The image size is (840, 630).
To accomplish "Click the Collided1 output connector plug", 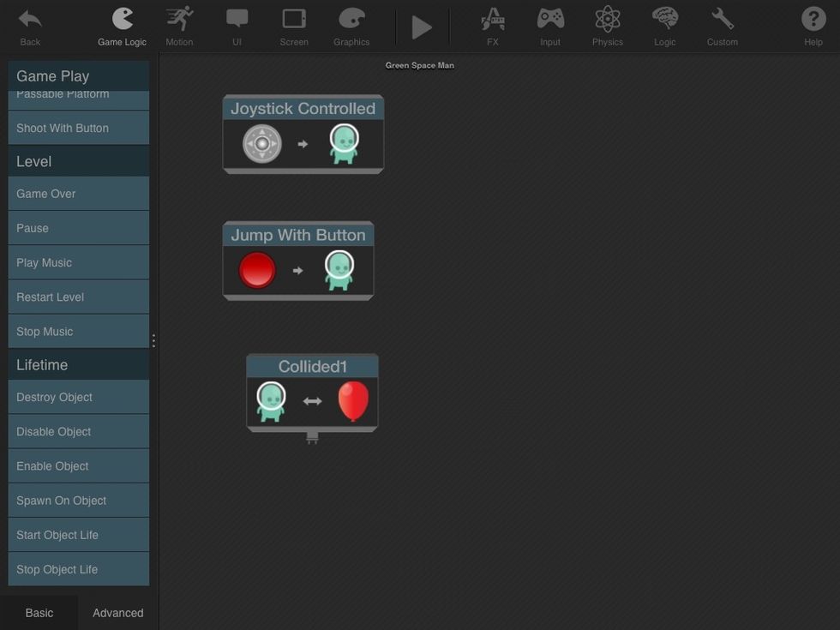I will click(x=312, y=438).
